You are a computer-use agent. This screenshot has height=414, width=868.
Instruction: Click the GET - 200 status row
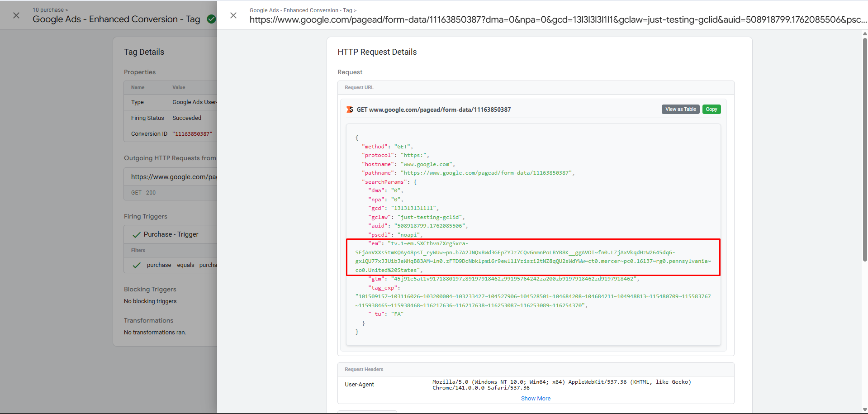click(x=143, y=193)
